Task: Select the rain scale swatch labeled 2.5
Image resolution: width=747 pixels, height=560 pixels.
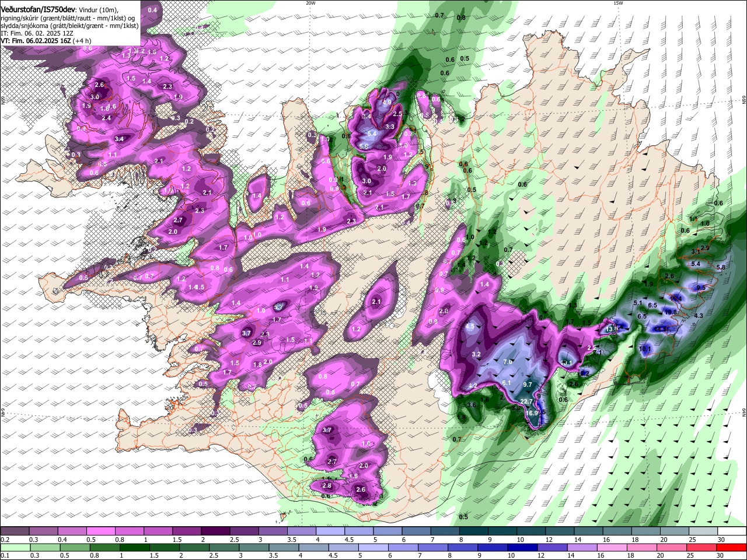Action: [224, 547]
